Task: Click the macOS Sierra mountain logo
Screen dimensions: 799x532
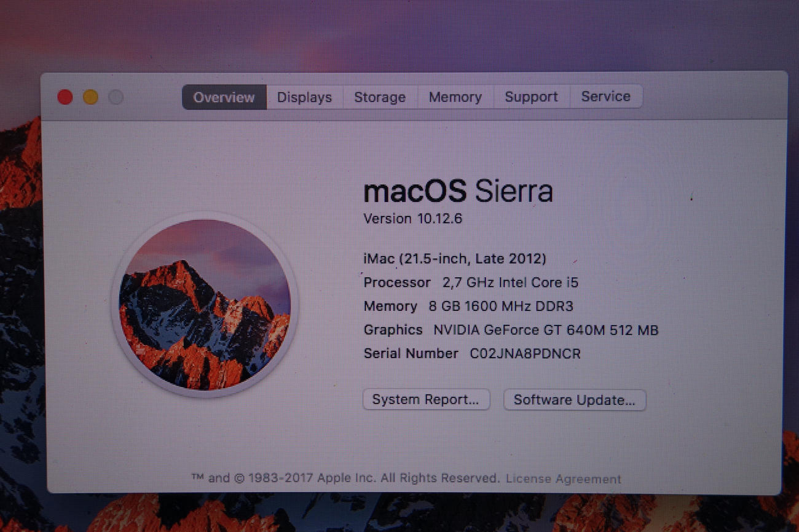Action: coord(204,305)
